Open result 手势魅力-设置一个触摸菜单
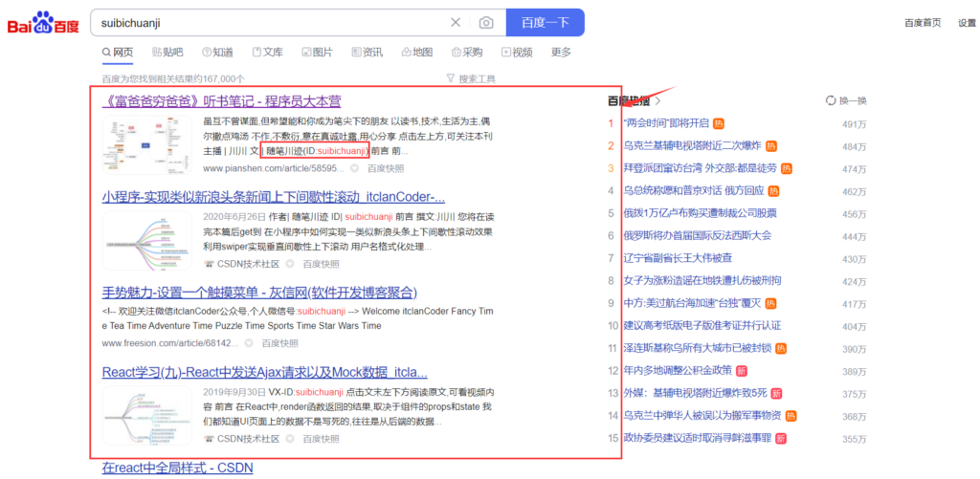Image resolution: width=980 pixels, height=479 pixels. point(259,293)
